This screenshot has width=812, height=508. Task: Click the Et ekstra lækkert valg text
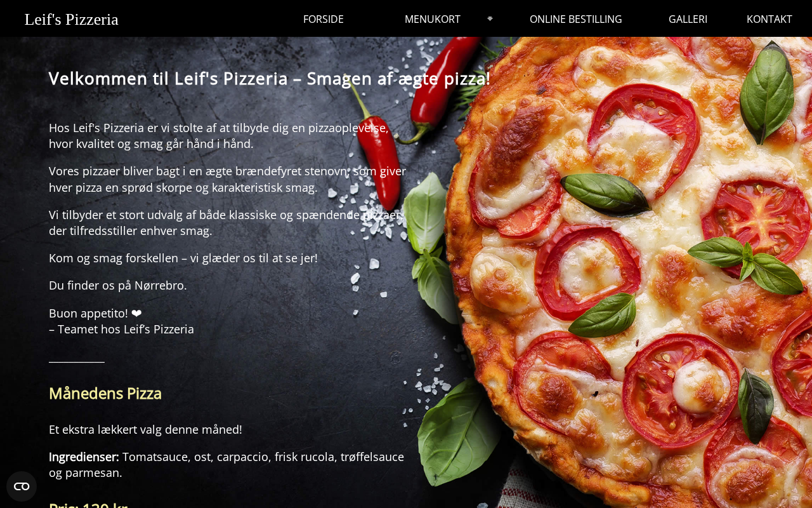[145, 430]
